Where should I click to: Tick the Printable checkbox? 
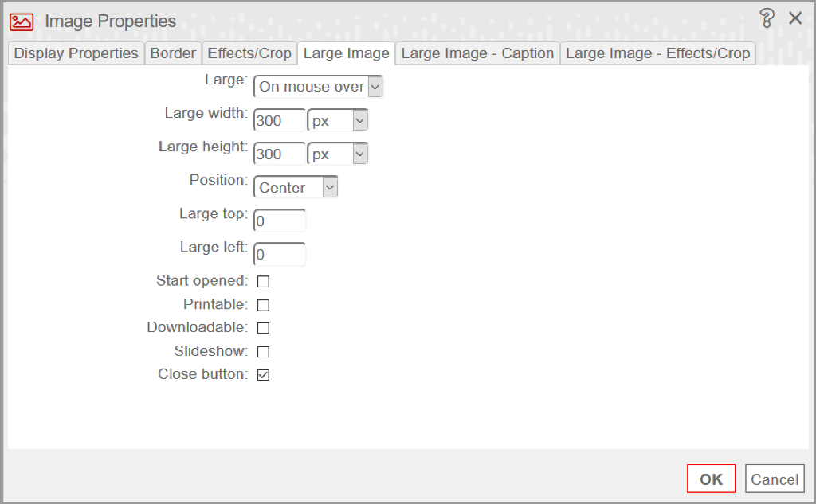click(263, 305)
